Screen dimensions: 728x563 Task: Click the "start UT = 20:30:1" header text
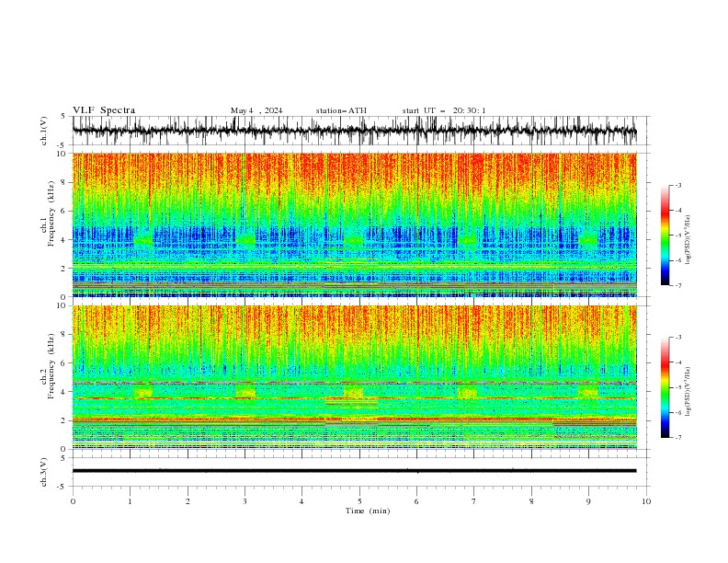pyautogui.click(x=444, y=110)
